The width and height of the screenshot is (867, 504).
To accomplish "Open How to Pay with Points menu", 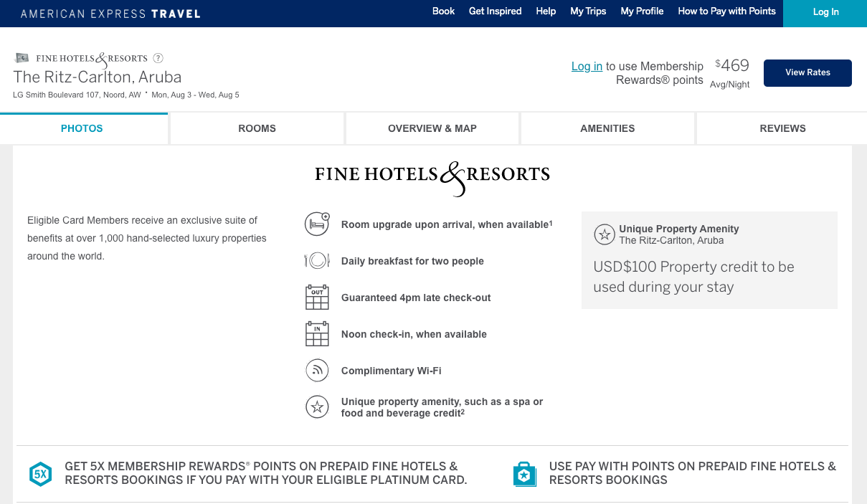I will click(x=726, y=11).
